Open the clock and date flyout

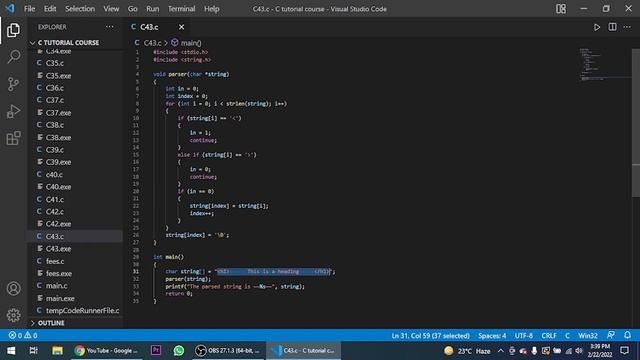pyautogui.click(x=600, y=351)
